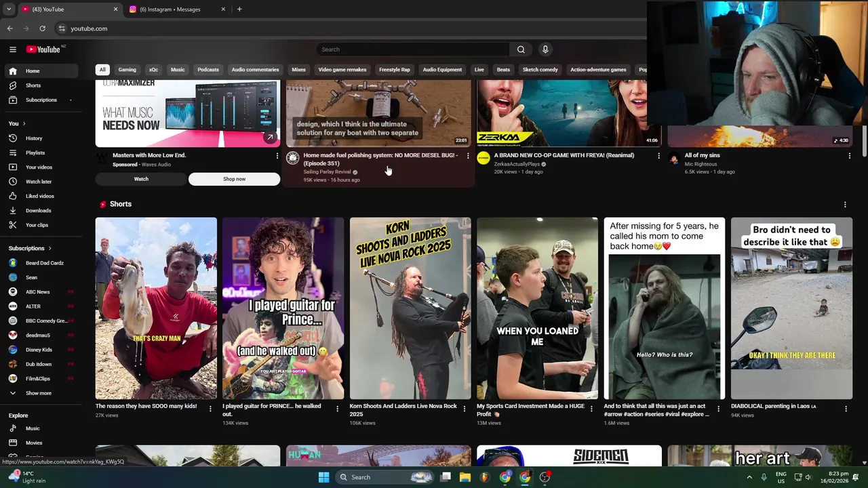Image resolution: width=868 pixels, height=488 pixels.
Task: Open ZerkaaActuallyPlays channel link
Action: (517, 164)
